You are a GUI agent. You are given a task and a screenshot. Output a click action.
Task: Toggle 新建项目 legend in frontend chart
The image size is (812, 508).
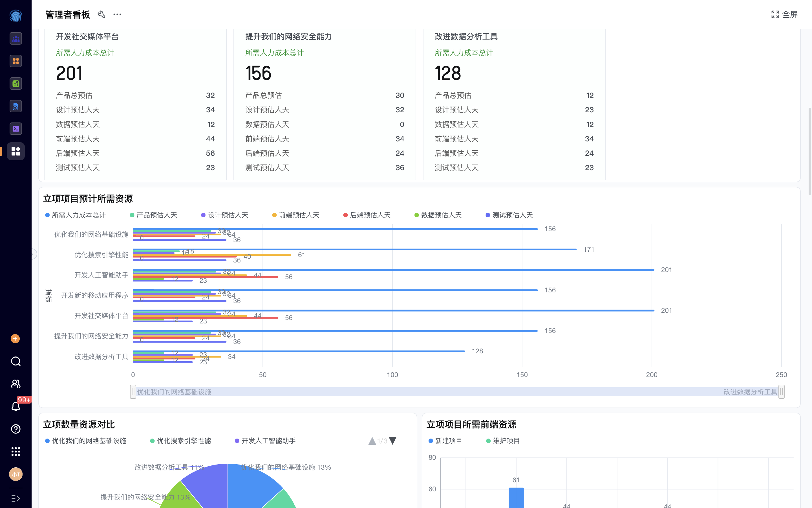[445, 441]
